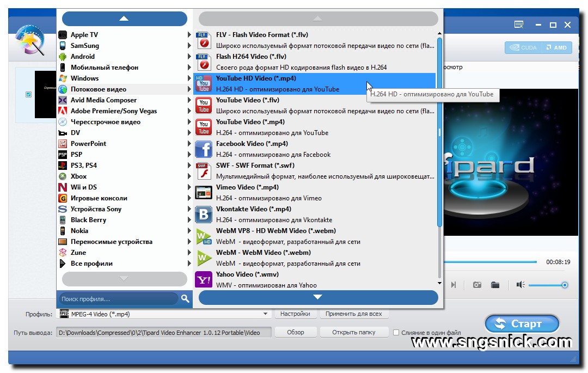This screenshot has width=588, height=373.
Task: Expand Устройства Sony submenu arrow
Action: click(x=189, y=209)
